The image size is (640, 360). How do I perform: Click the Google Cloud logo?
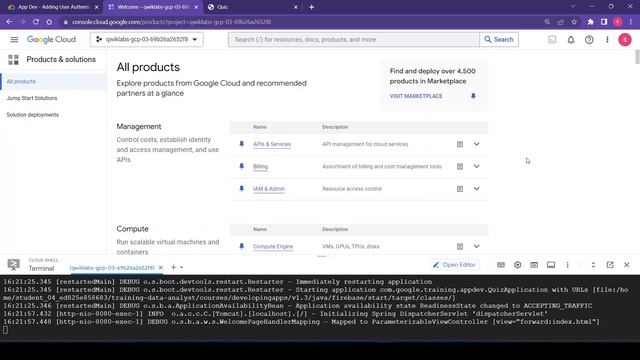(51, 40)
